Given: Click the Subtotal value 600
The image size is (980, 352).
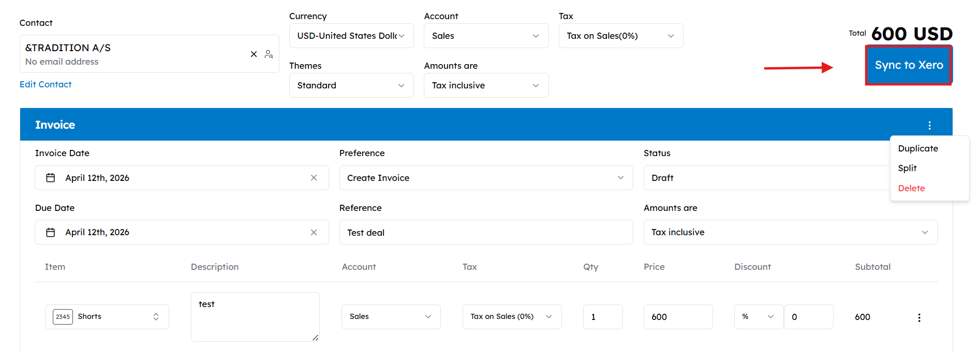Looking at the screenshot, I should (863, 317).
